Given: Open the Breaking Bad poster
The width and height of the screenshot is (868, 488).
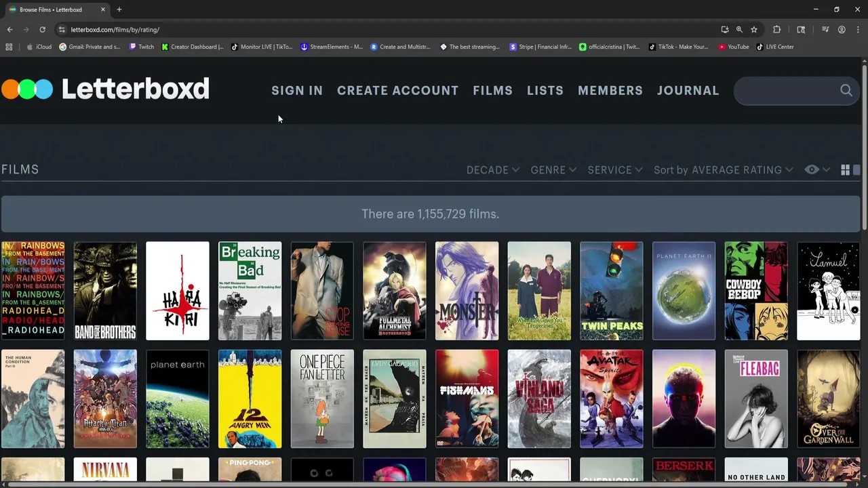Looking at the screenshot, I should pyautogui.click(x=250, y=291).
